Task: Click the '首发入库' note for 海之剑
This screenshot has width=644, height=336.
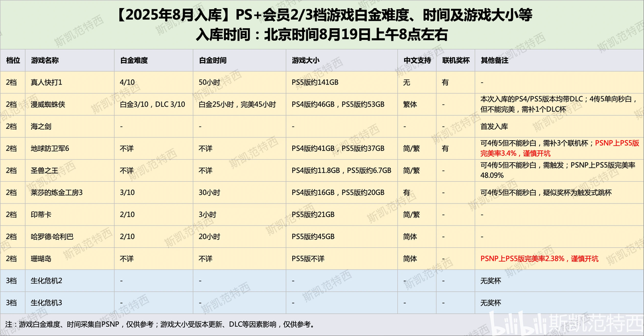Action: tap(494, 127)
